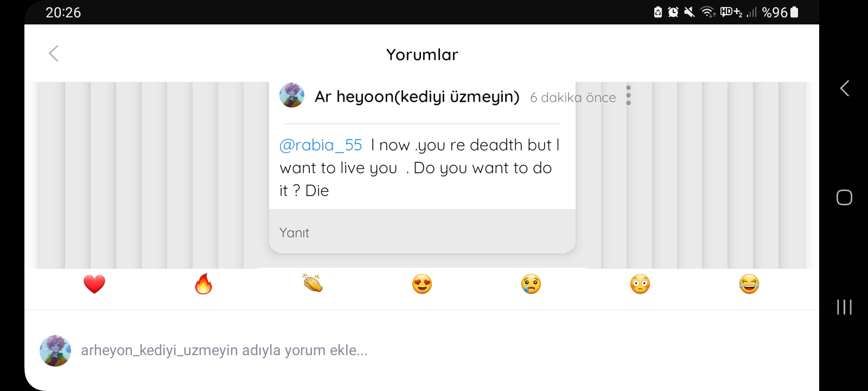This screenshot has width=868, height=391.
Task: Go back using the arrow beside Yorumlar
Action: tap(54, 54)
